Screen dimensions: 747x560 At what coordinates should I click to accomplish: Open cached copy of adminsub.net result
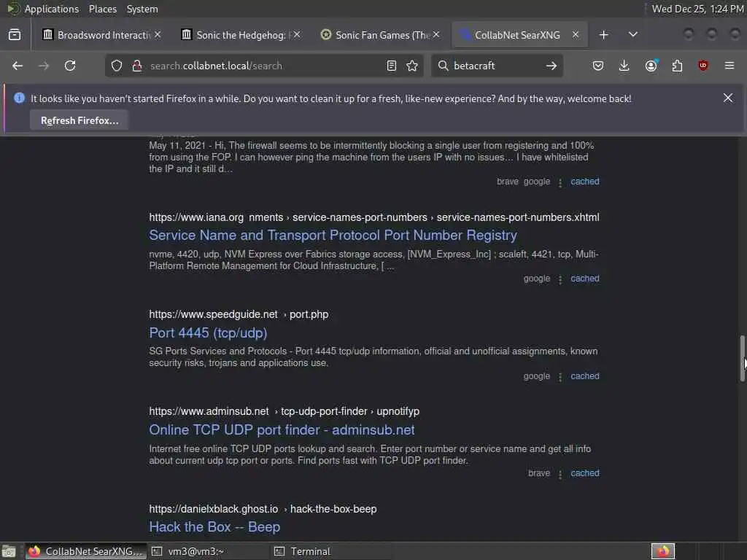(585, 473)
